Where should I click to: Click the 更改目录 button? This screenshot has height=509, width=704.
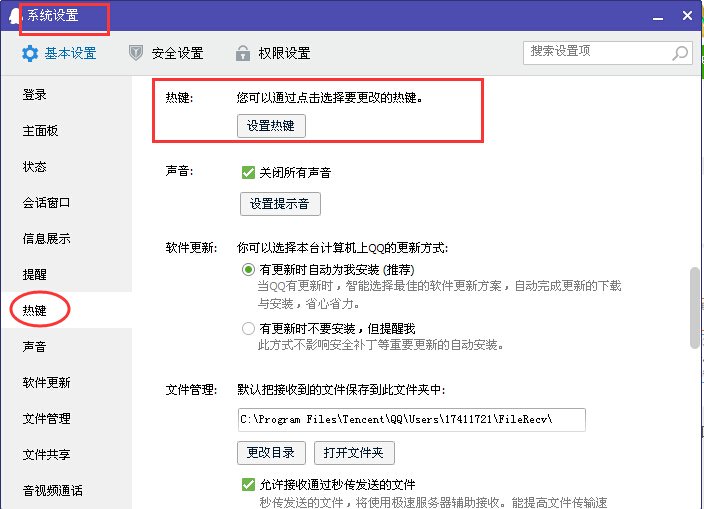(x=271, y=452)
